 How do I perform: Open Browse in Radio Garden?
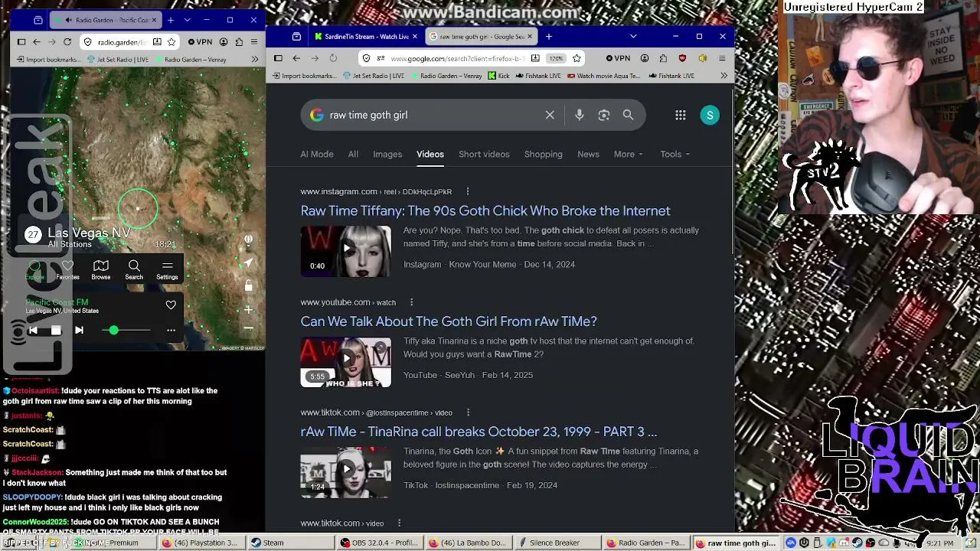(x=100, y=269)
